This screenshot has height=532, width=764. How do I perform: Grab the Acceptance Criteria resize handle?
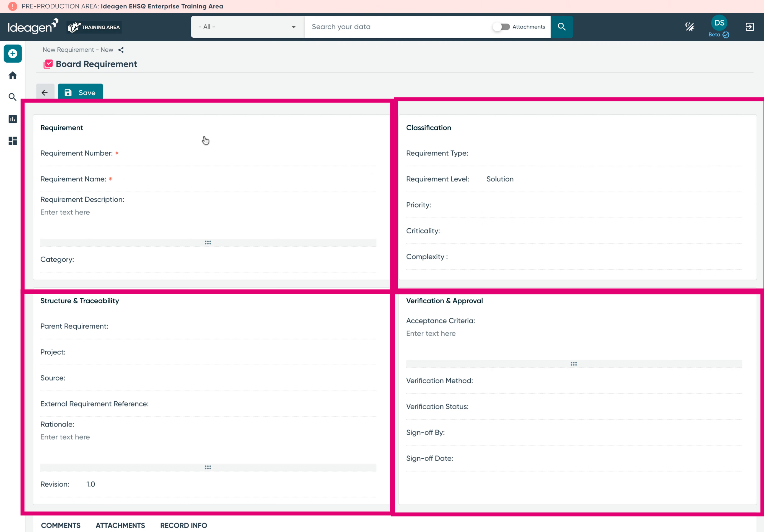[574, 364]
